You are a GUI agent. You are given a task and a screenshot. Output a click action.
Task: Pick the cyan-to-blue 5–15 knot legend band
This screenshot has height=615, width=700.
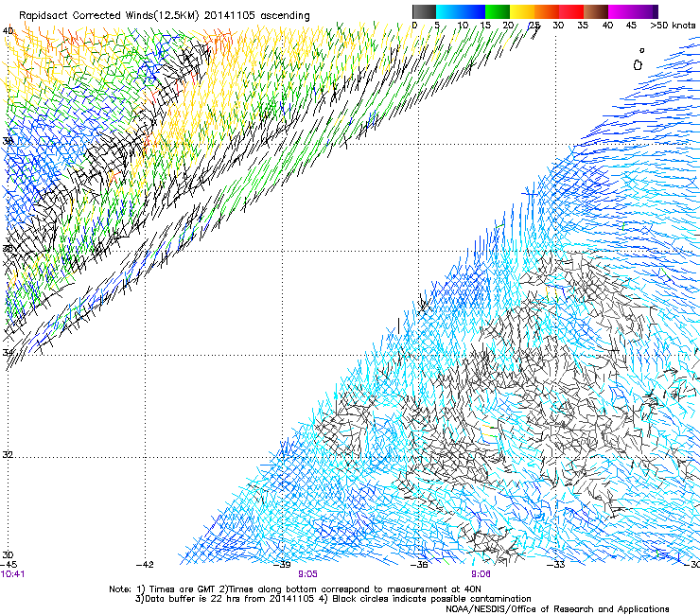(461, 11)
